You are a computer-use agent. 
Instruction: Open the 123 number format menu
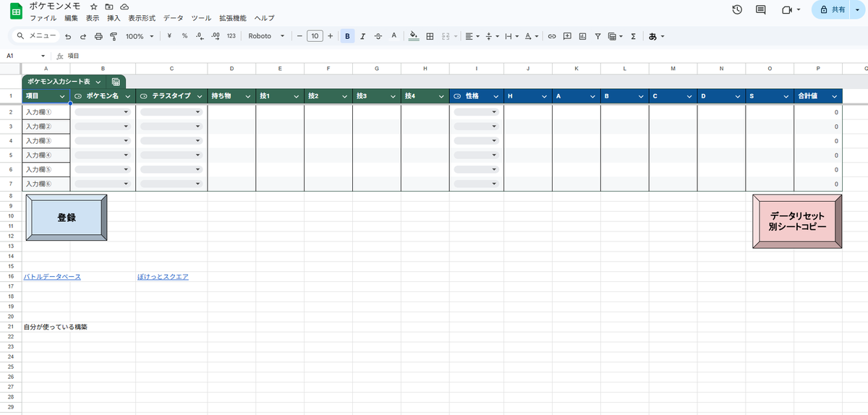(231, 35)
